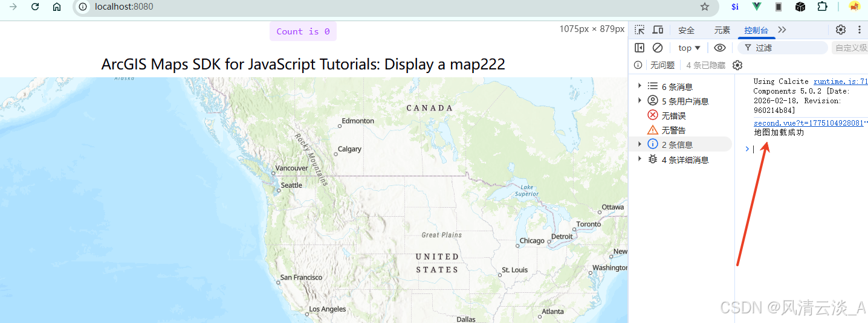The width and height of the screenshot is (868, 323).
Task: Click Toronto on the map
Action: click(x=589, y=224)
